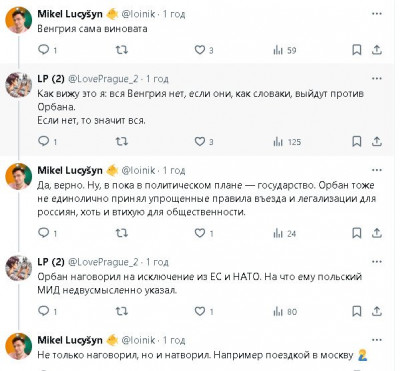Screen dimensions: 400x371
Task: View analytics showing 59 views
Action: (284, 50)
